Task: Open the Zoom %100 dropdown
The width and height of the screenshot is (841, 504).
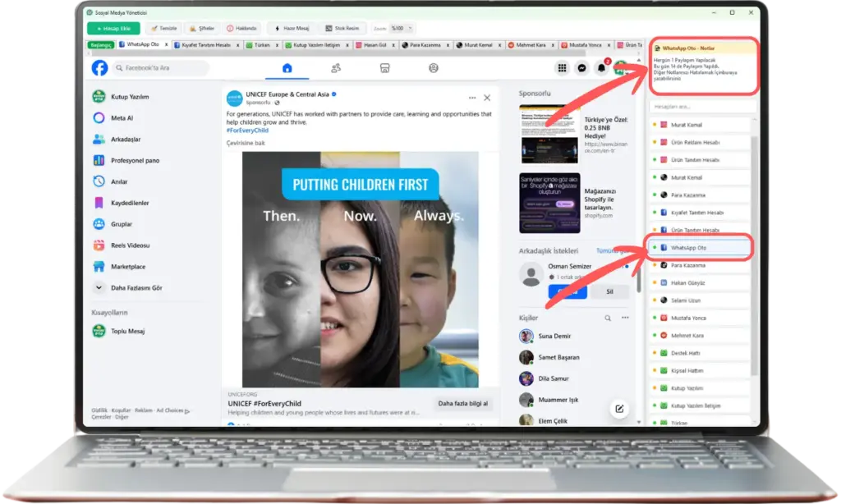Action: click(x=402, y=28)
